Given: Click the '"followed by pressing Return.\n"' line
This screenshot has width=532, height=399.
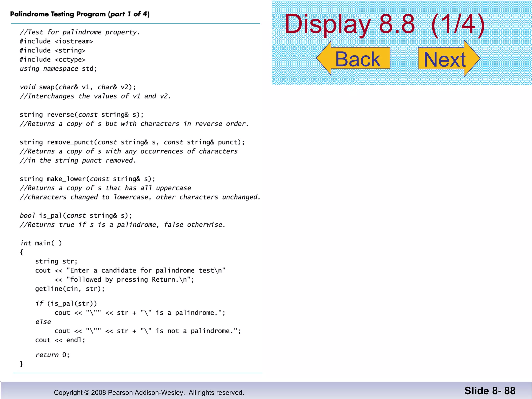Looking at the screenshot, I should tap(124, 280).
